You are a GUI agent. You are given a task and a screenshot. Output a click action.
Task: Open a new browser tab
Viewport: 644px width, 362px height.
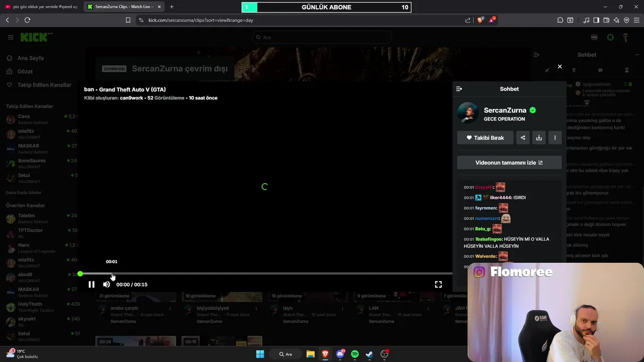tap(172, 7)
